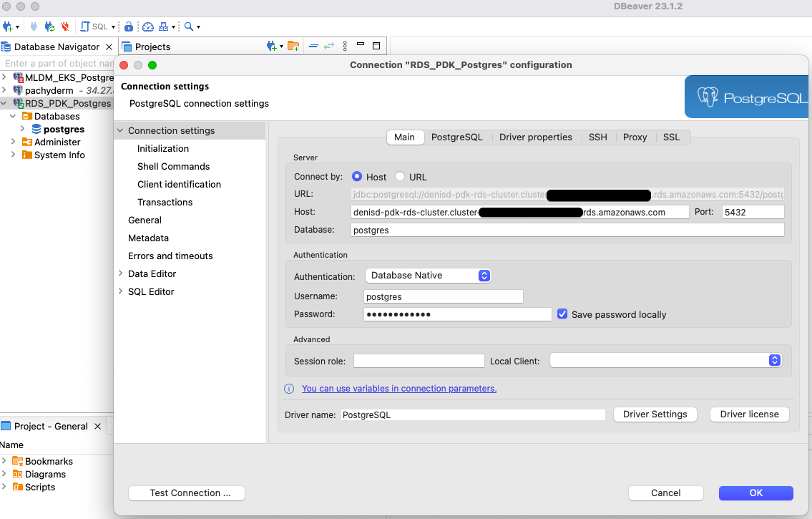Open the dashboard gauge icon in toolbar
Viewport: 812px width, 519px height.
(x=147, y=26)
